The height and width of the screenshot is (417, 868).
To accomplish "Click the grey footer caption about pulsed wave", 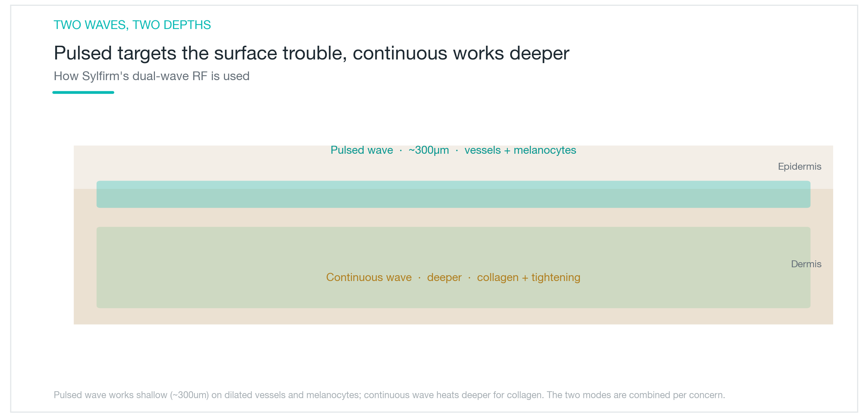I will 389,395.
